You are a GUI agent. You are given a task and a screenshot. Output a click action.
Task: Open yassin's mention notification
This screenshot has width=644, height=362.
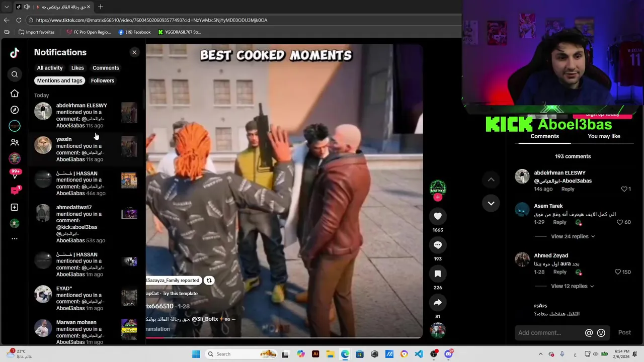click(x=86, y=149)
